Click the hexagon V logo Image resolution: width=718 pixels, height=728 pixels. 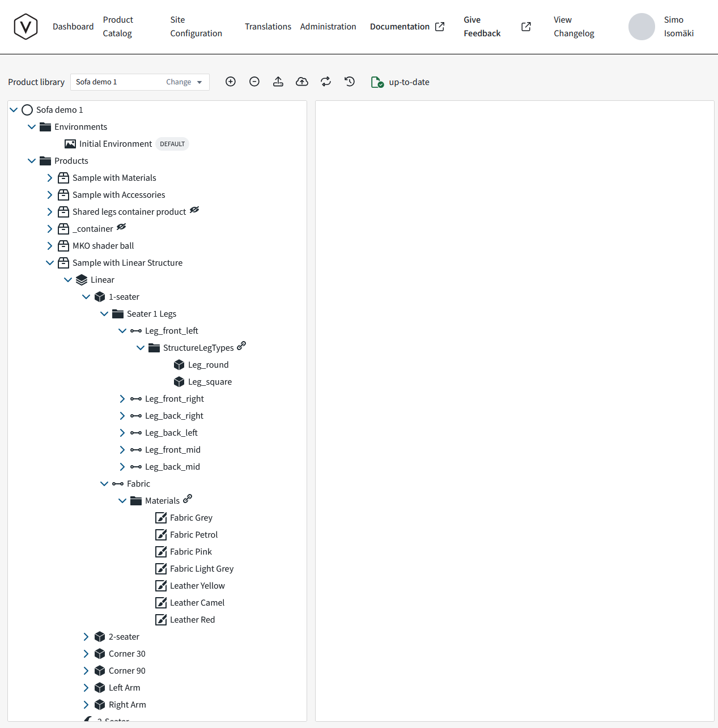coord(26,27)
